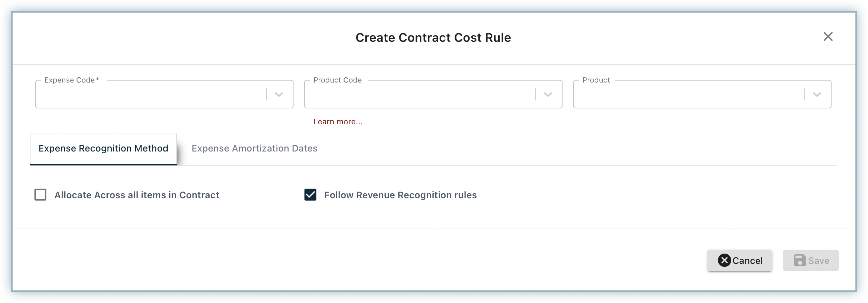Viewport: 868px width, 303px height.
Task: Click the Create Contract Cost Rule title
Action: (x=433, y=37)
